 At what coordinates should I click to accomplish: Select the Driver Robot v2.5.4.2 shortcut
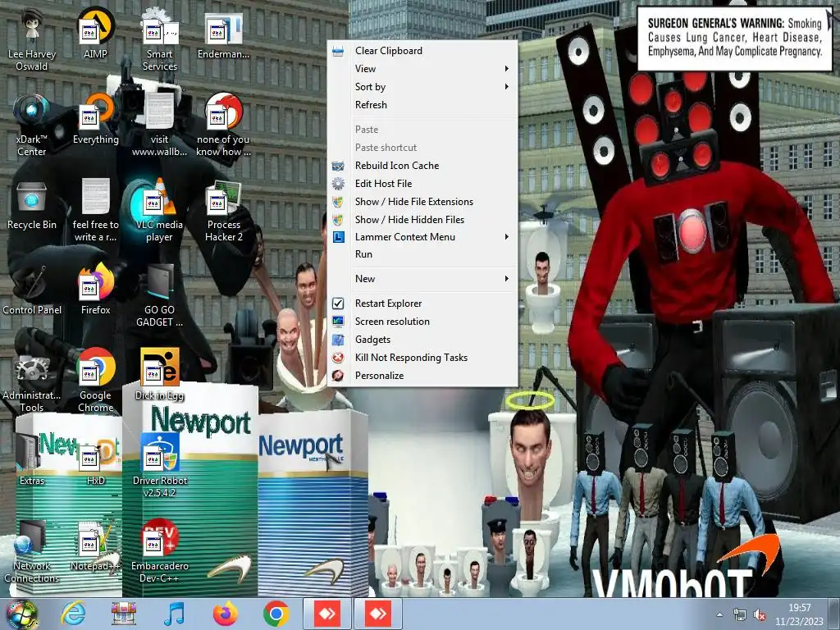(x=160, y=466)
